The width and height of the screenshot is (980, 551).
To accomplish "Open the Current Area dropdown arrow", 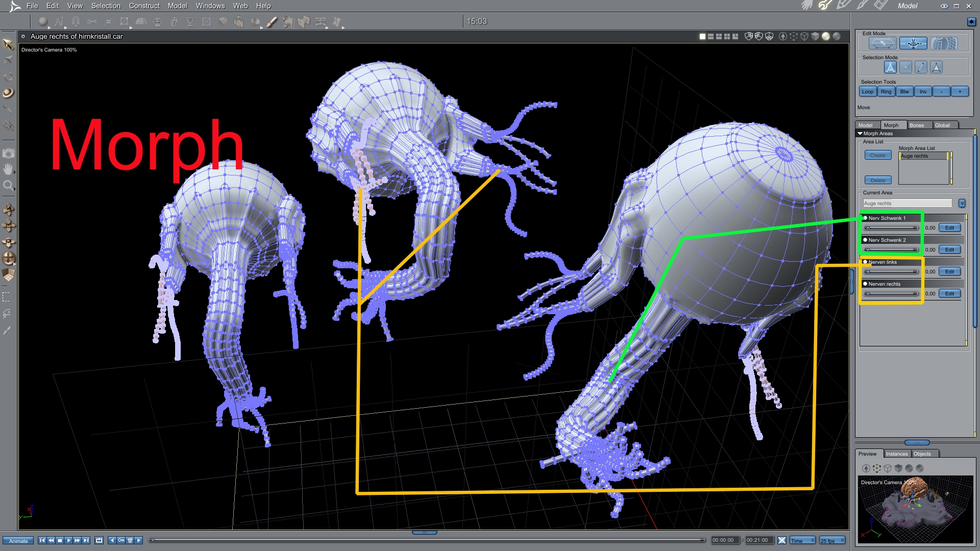I will 962,203.
